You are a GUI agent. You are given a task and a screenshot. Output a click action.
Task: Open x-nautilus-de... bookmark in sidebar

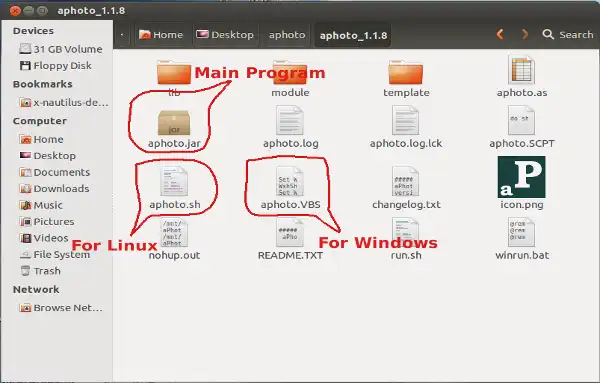(x=64, y=102)
